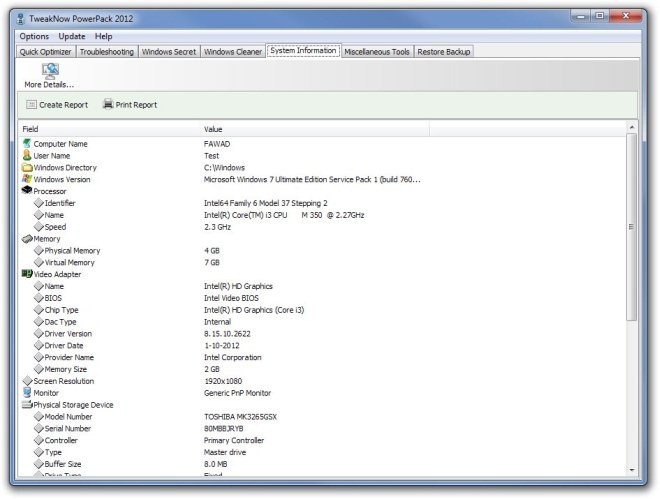Click the Screen Resolution diamond icon
This screenshot has width=660, height=499.
(27, 381)
